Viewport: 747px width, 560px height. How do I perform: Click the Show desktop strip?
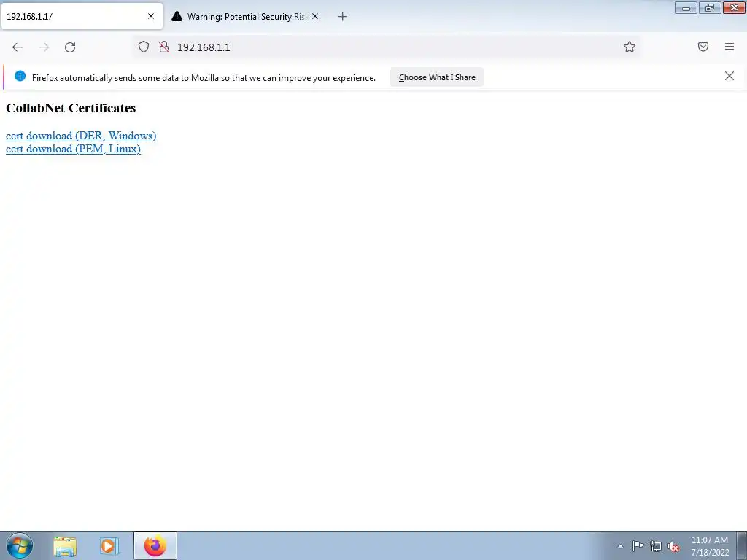[x=741, y=545]
